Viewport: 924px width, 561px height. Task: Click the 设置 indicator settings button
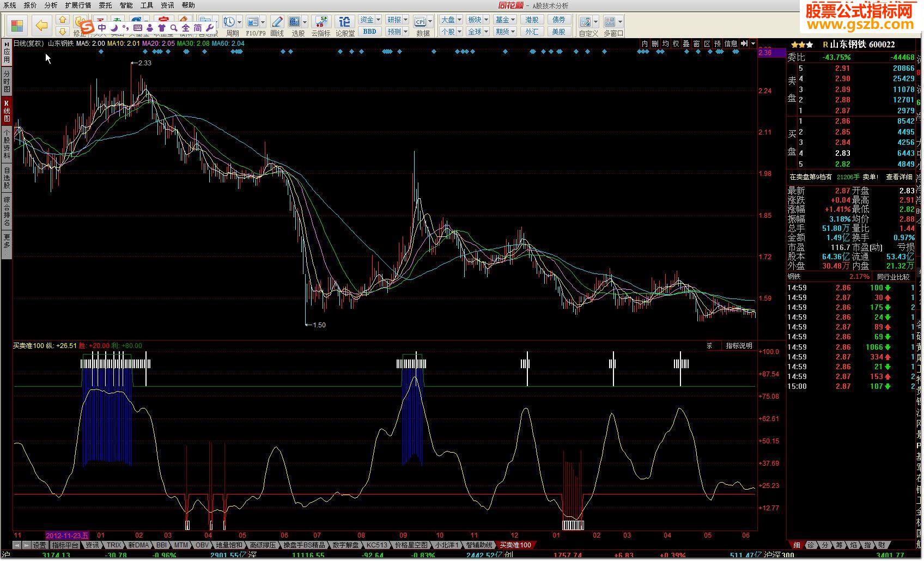tap(39, 545)
